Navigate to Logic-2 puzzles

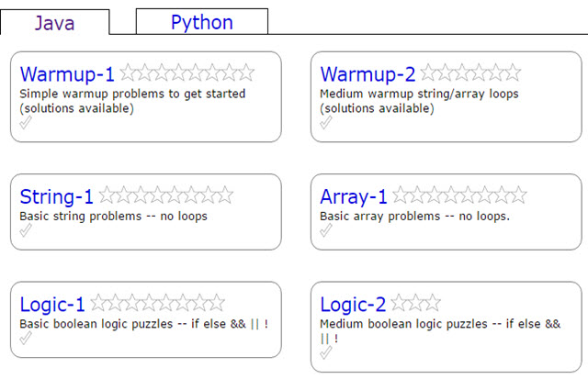353,304
